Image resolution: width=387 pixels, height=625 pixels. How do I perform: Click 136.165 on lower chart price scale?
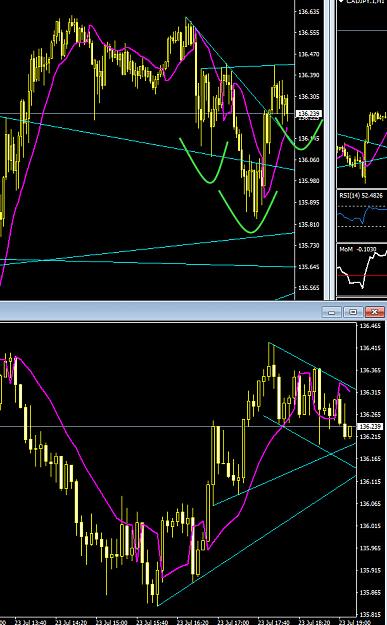pos(370,459)
